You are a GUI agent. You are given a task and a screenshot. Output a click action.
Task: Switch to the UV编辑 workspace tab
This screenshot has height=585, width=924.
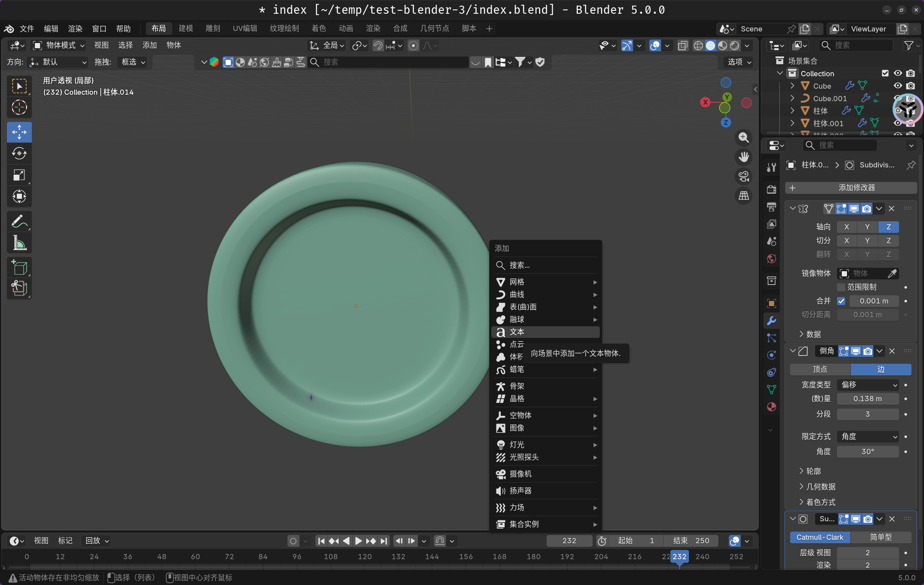pos(245,28)
